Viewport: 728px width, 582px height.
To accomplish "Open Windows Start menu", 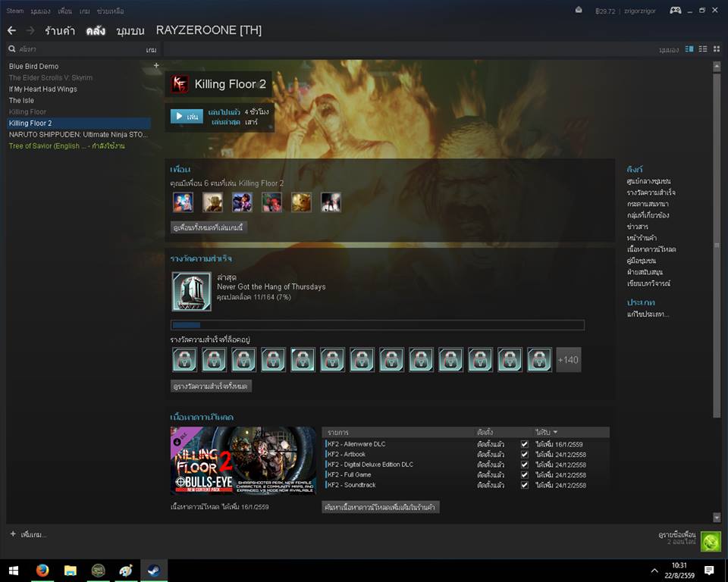I will tap(13, 571).
